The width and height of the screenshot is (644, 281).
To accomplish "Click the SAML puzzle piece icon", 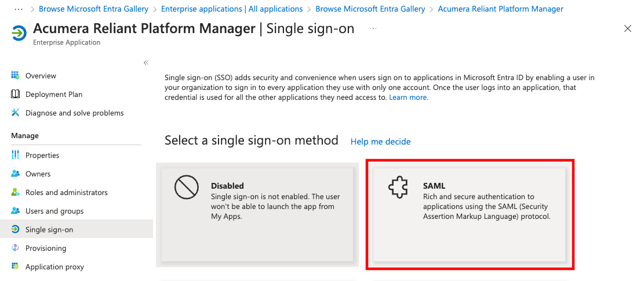I will (x=398, y=187).
